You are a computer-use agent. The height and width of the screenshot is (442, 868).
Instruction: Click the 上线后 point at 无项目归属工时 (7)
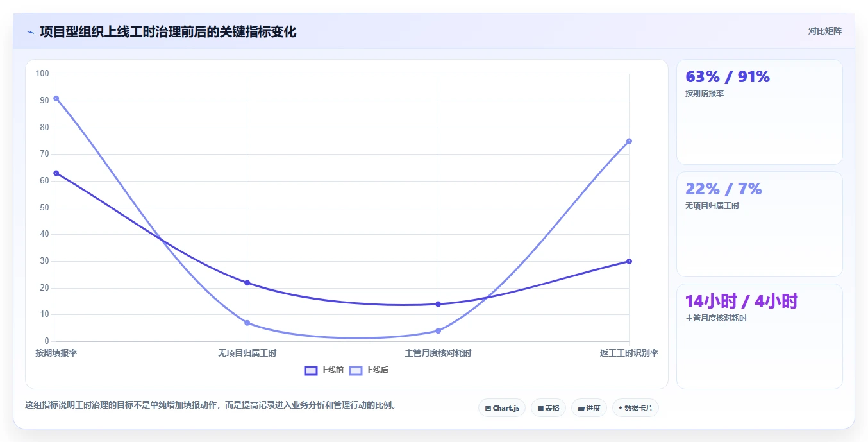(247, 323)
